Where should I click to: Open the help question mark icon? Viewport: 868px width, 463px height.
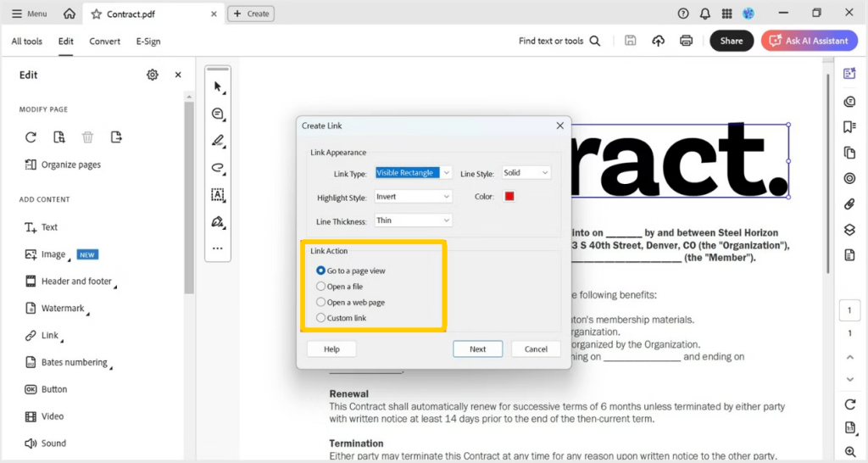683,14
